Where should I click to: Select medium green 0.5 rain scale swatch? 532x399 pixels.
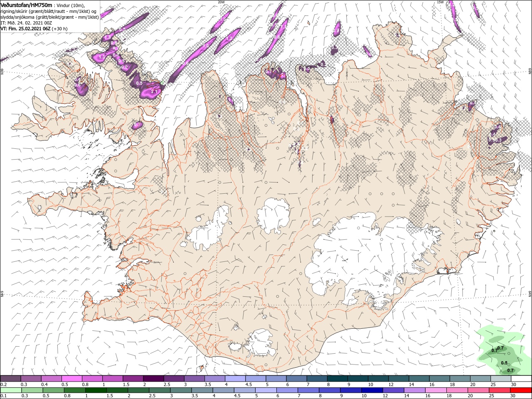53,390
